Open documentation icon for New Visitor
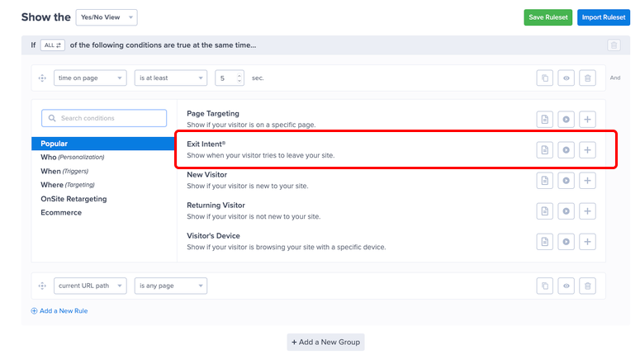 point(544,181)
